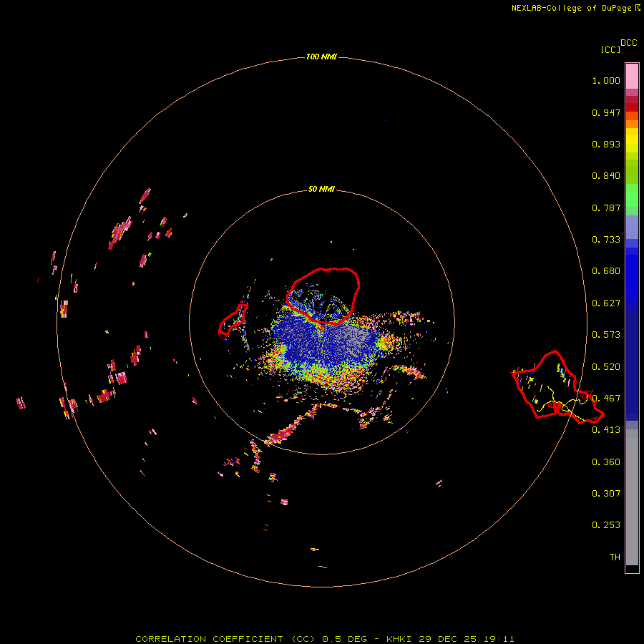Click the 0.893 scale value
Viewport: 644px width, 644px height.
point(606,144)
